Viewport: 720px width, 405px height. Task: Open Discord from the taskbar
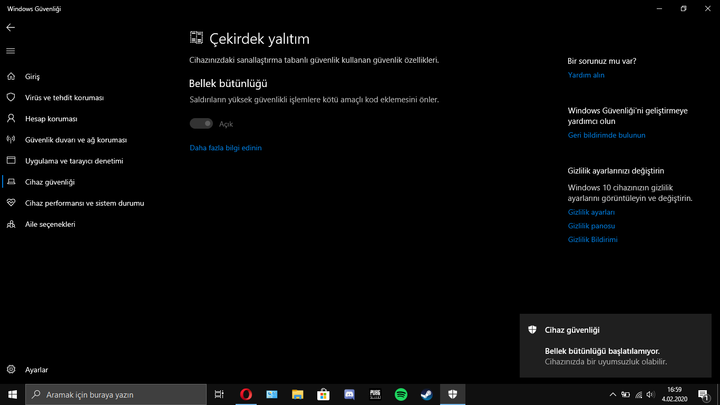point(349,394)
